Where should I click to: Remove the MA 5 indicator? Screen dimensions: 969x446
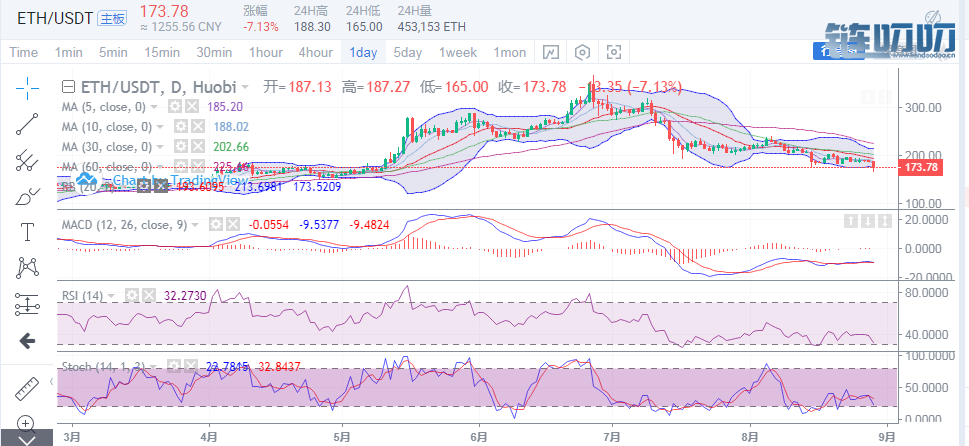[193, 106]
